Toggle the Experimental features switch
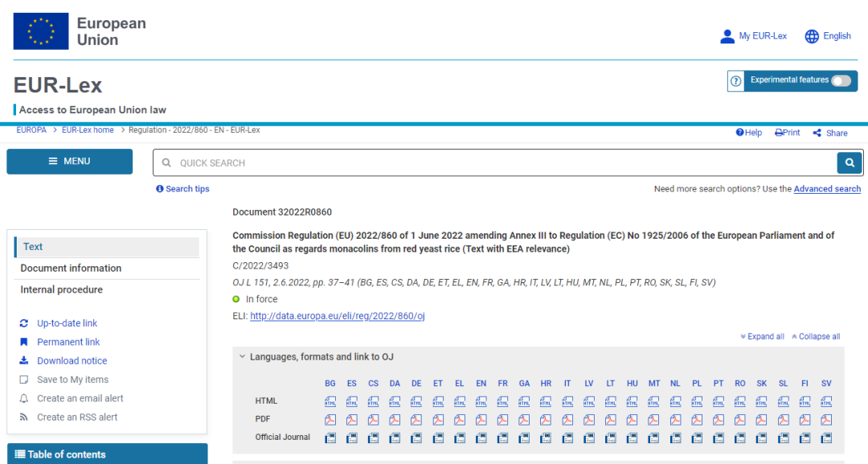 [x=841, y=81]
